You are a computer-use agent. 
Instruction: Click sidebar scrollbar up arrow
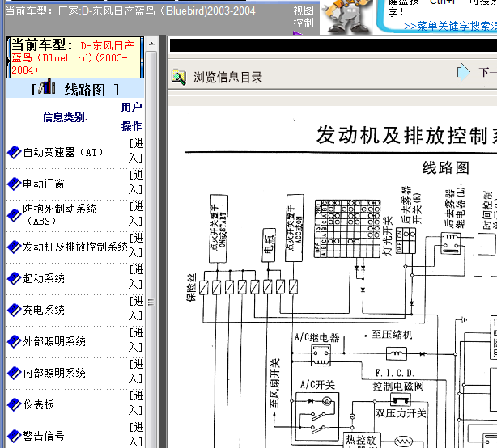pos(151,44)
